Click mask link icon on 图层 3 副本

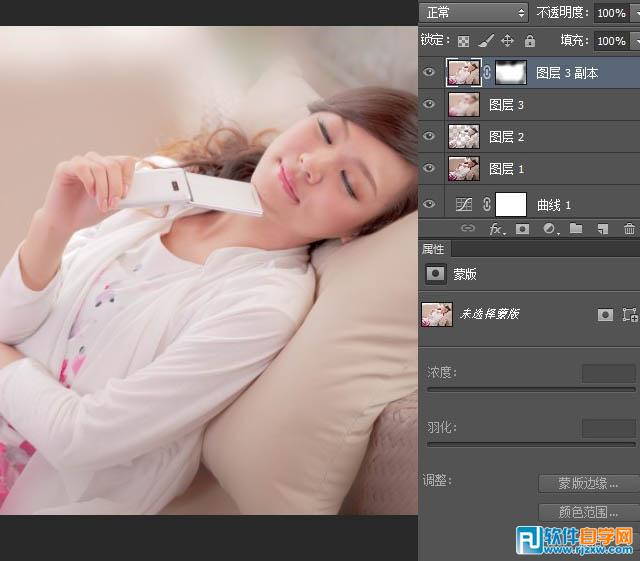pos(487,73)
